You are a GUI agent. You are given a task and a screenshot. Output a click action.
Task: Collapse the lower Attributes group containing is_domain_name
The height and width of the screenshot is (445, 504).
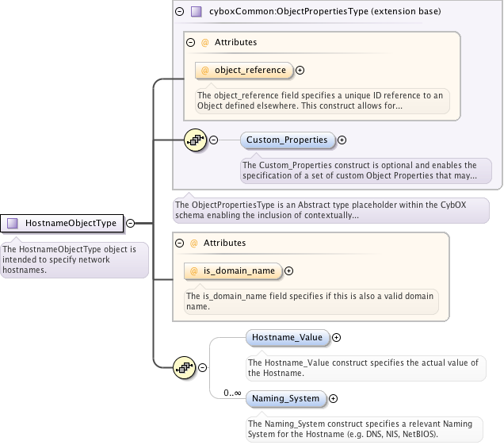coord(179,244)
